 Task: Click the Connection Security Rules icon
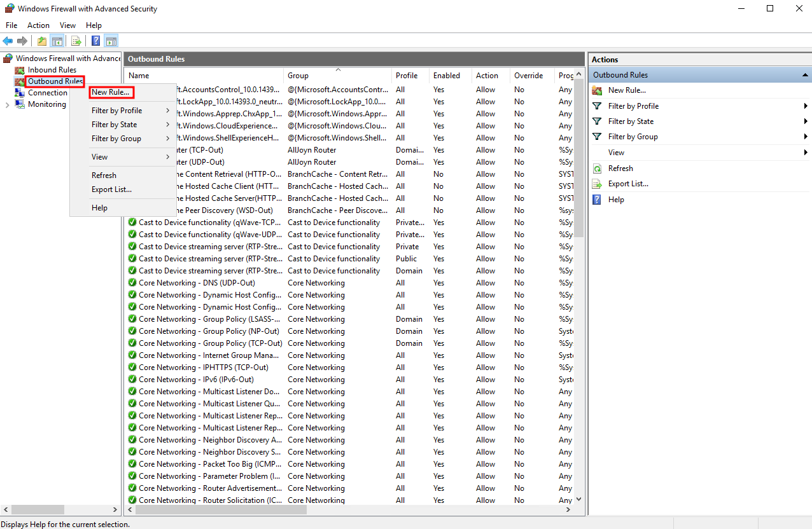pyautogui.click(x=20, y=93)
